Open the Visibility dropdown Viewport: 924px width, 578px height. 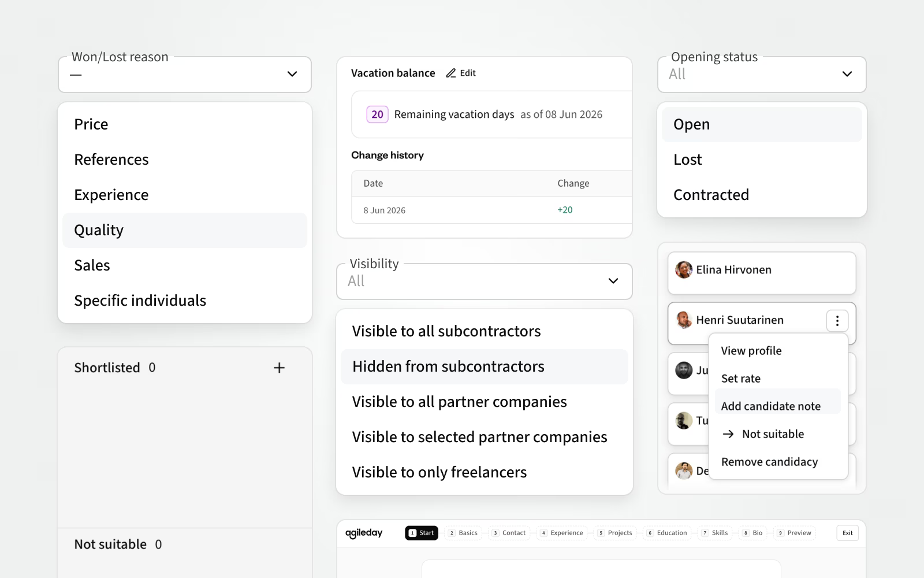484,281
